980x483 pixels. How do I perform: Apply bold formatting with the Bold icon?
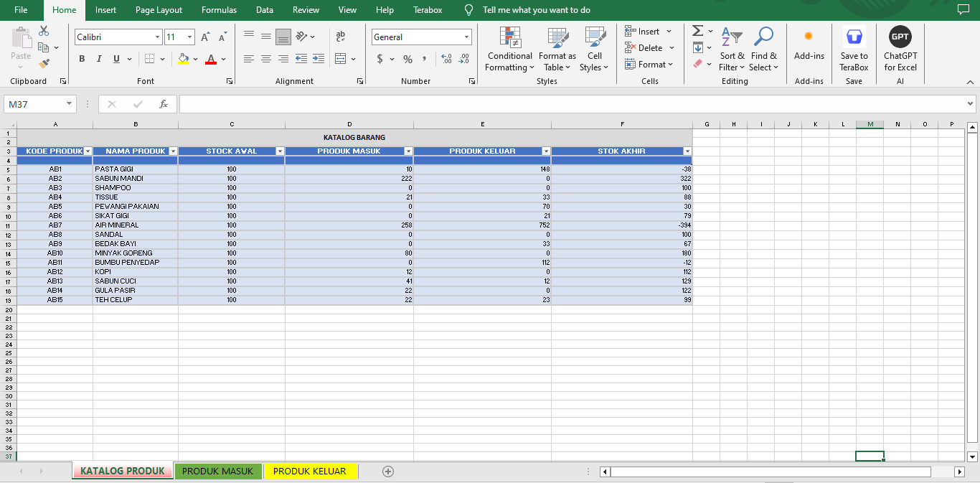pos(82,59)
